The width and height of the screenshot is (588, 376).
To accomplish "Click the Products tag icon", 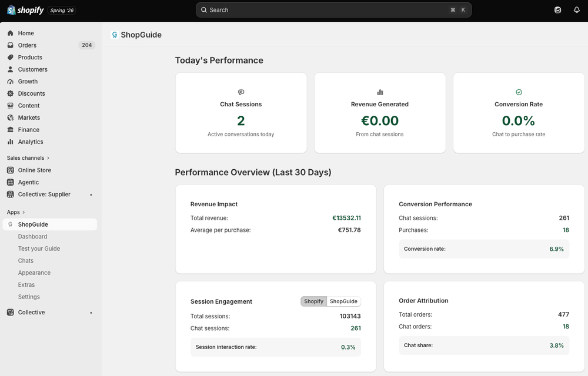I will 11,58.
